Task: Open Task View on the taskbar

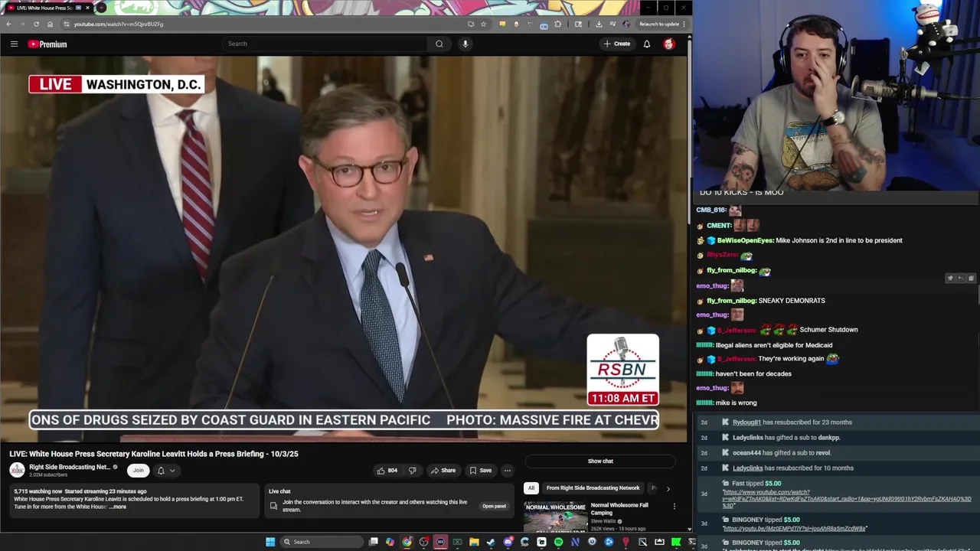Action: (374, 542)
